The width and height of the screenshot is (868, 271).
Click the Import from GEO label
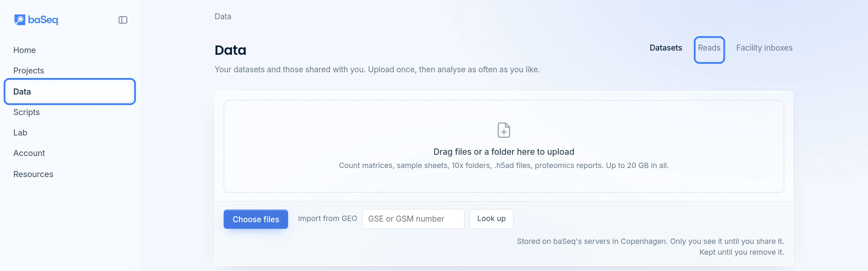pyautogui.click(x=327, y=219)
